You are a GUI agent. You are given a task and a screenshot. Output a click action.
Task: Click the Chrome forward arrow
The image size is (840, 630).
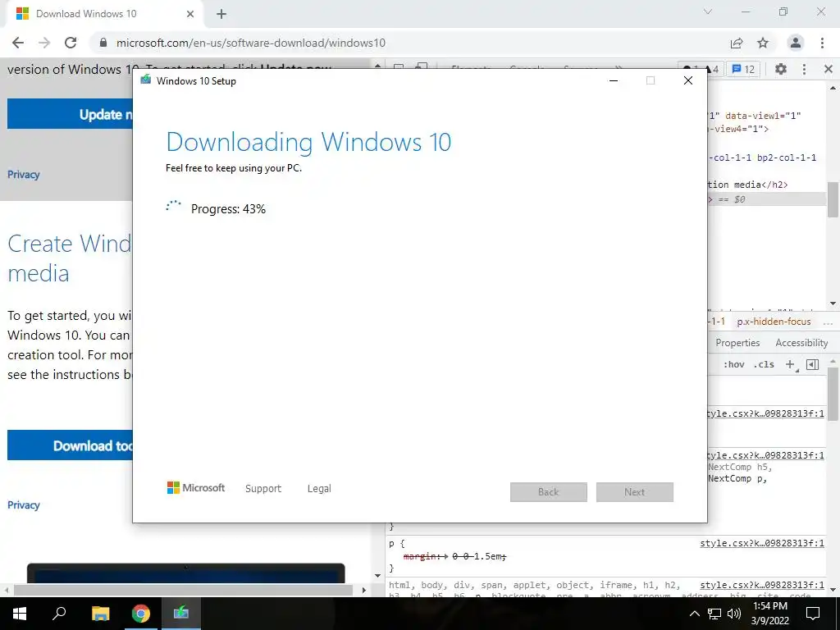[x=44, y=43]
